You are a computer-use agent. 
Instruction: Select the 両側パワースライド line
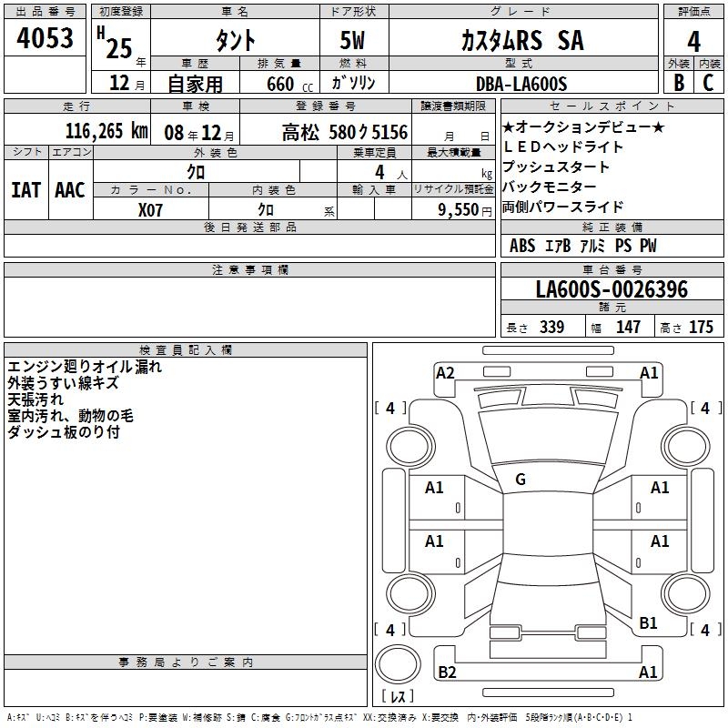tap(562, 207)
